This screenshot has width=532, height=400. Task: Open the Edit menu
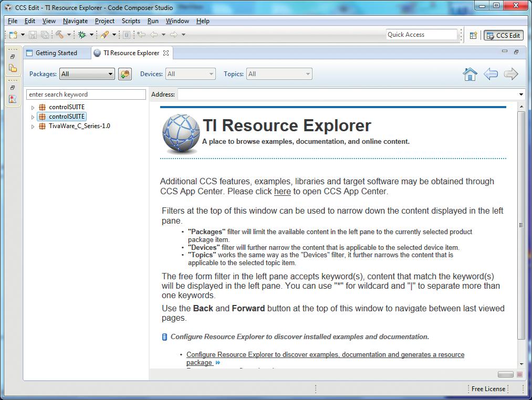click(30, 21)
